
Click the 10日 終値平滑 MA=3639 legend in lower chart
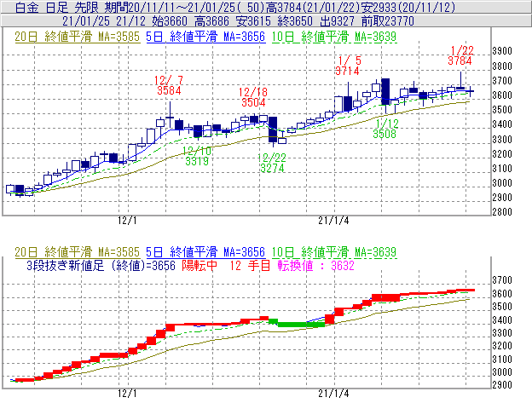(334, 252)
